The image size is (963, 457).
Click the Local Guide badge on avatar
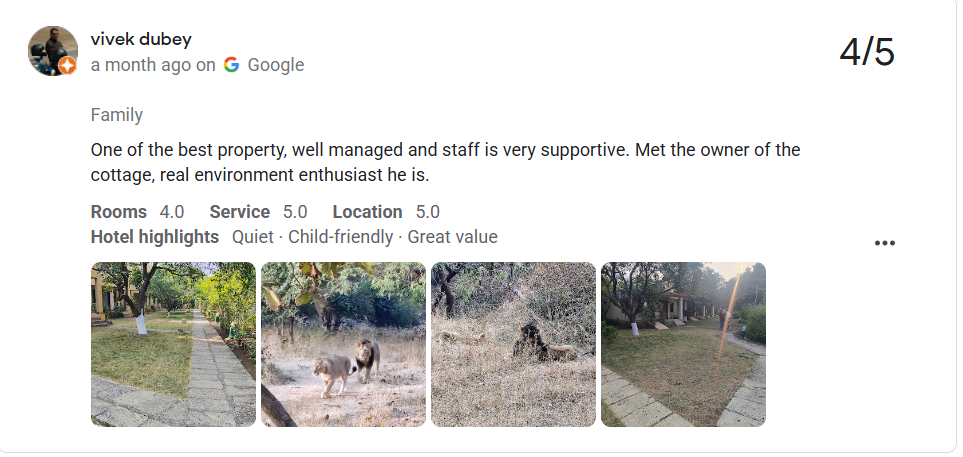68,66
